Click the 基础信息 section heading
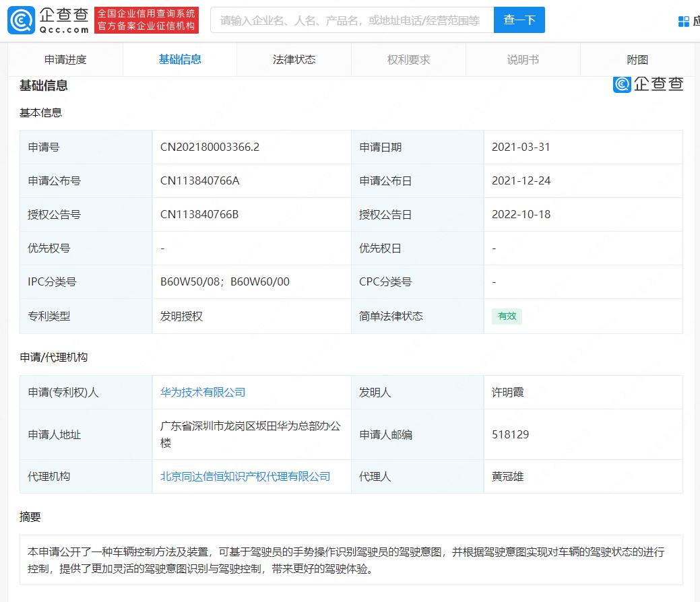 tap(43, 86)
